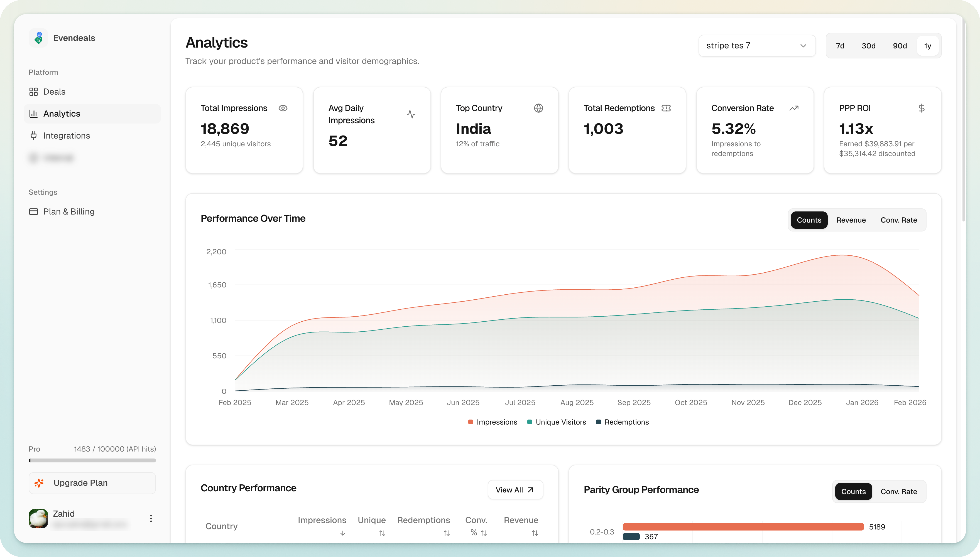The image size is (980, 557).
Task: Click the globe icon on Top Country
Action: tap(538, 108)
